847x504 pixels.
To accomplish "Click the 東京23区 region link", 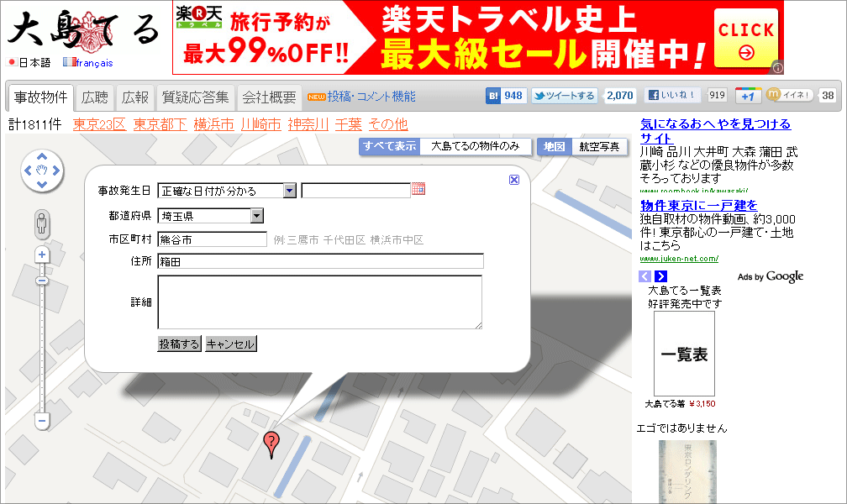I will (99, 125).
